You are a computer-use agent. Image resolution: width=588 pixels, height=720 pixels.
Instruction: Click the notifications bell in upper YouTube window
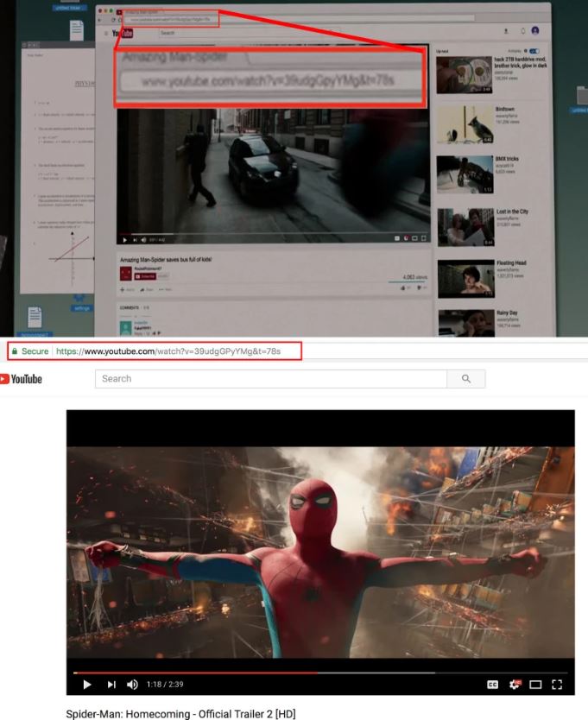(521, 31)
